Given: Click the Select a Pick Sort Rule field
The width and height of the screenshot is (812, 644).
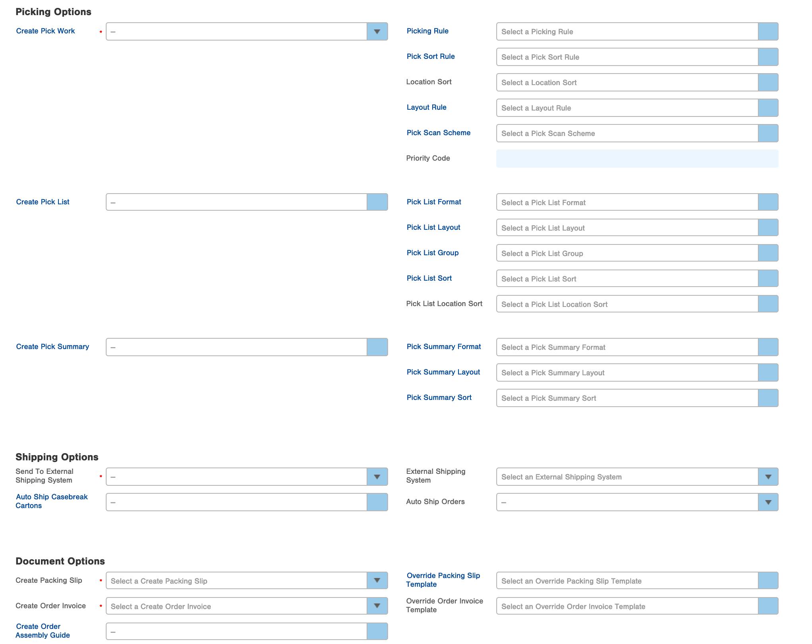Looking at the screenshot, I should tap(627, 57).
